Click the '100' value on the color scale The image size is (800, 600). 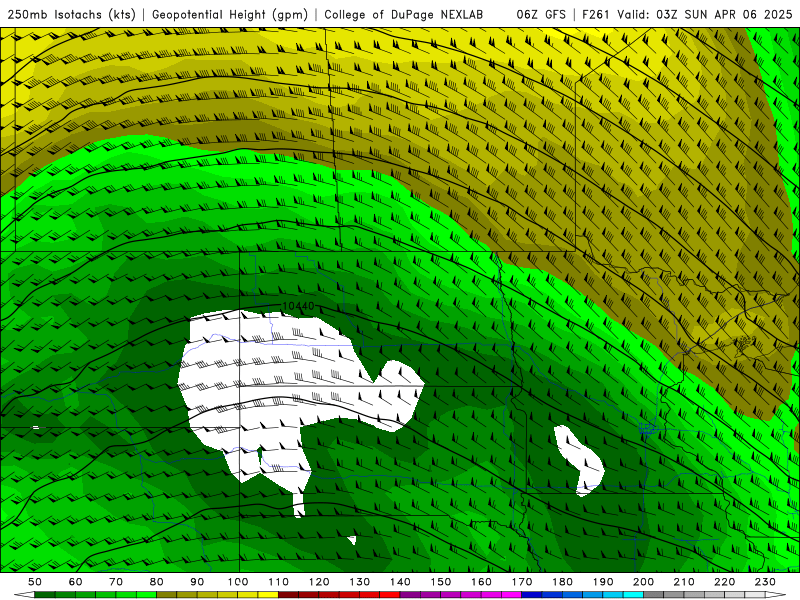tap(238, 582)
